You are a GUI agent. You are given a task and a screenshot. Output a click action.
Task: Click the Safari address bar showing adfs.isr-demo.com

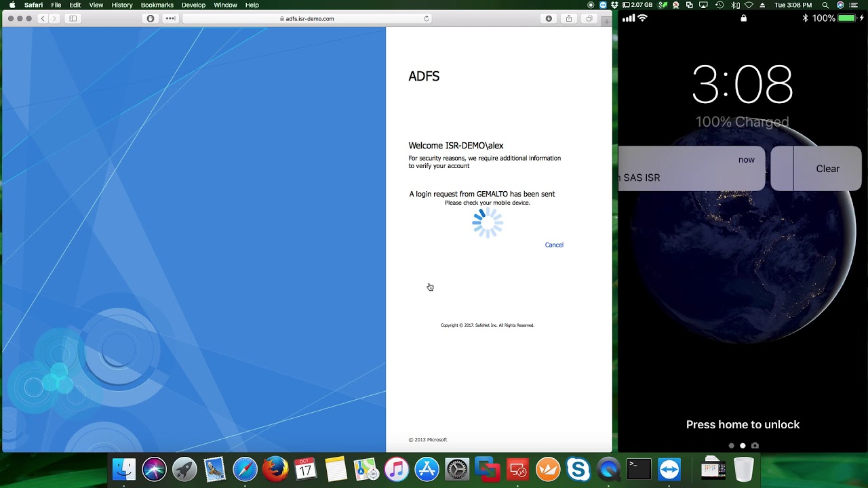tap(307, 18)
